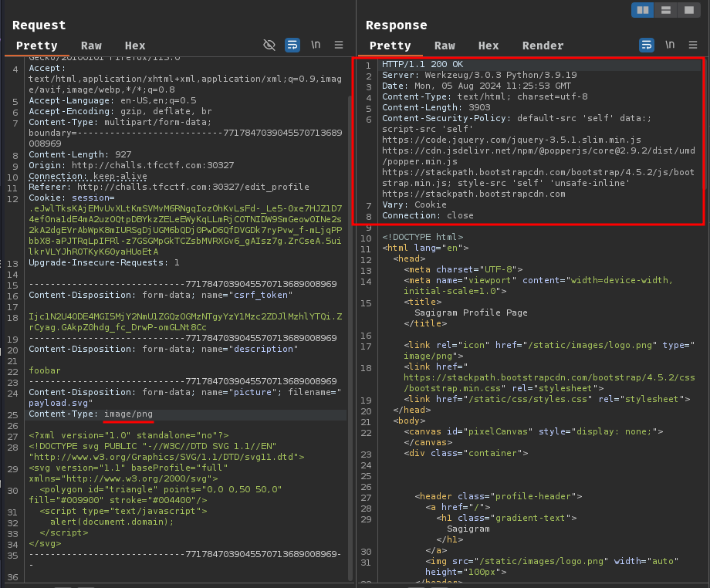Toggle line wrap icon in Response panel
Screen dimensions: 710x588
(647, 45)
